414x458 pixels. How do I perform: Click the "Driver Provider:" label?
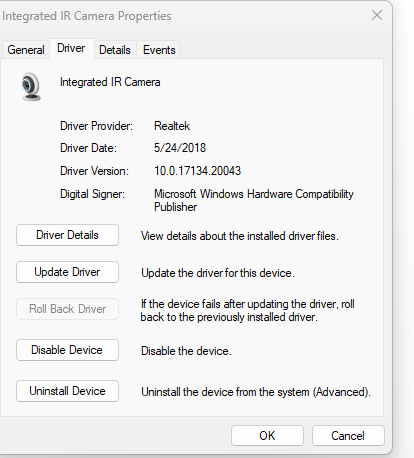96,126
